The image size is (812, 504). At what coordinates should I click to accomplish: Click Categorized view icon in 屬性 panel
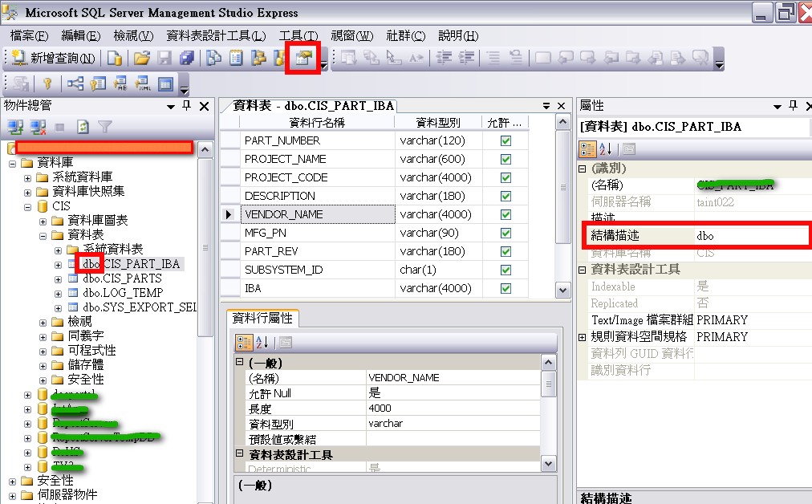588,149
